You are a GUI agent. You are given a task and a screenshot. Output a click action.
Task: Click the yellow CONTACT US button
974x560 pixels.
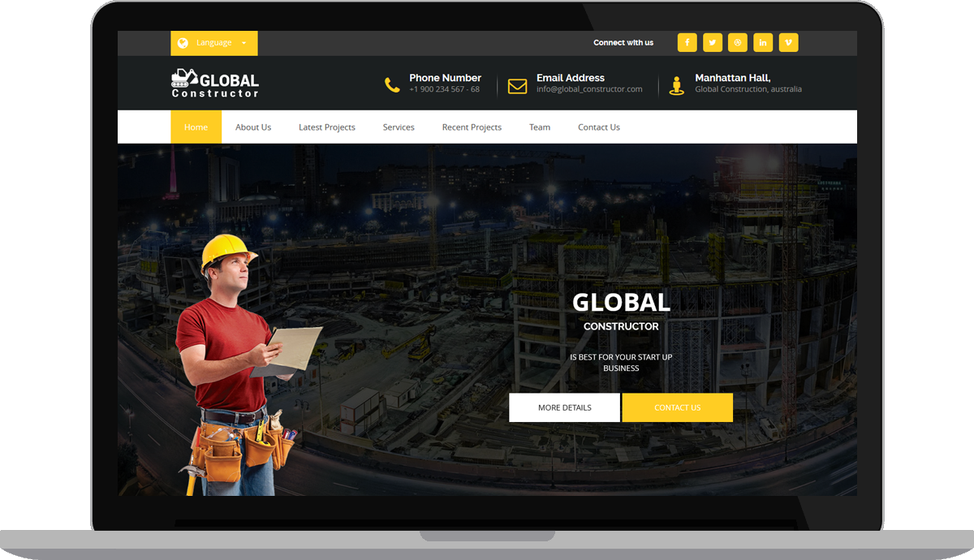(x=678, y=407)
